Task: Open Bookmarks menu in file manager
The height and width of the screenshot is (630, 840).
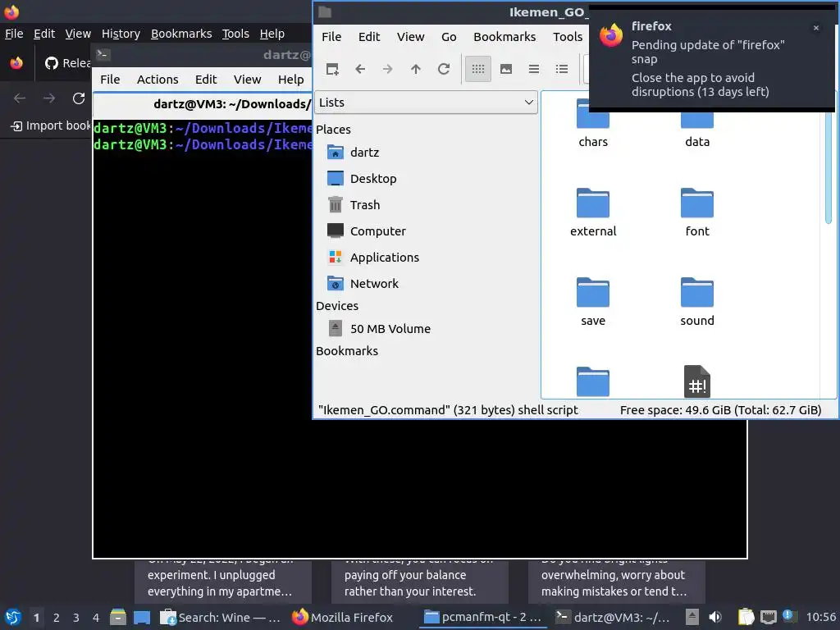Action: (x=504, y=37)
